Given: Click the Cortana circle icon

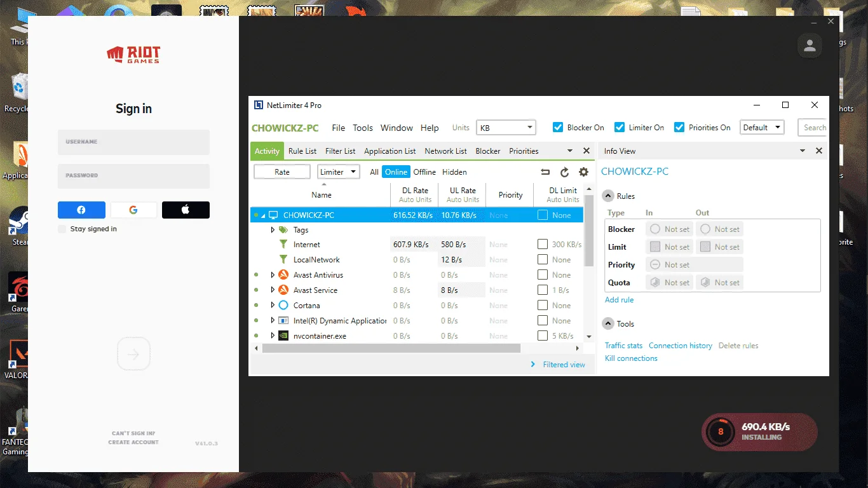Looking at the screenshot, I should click(283, 306).
